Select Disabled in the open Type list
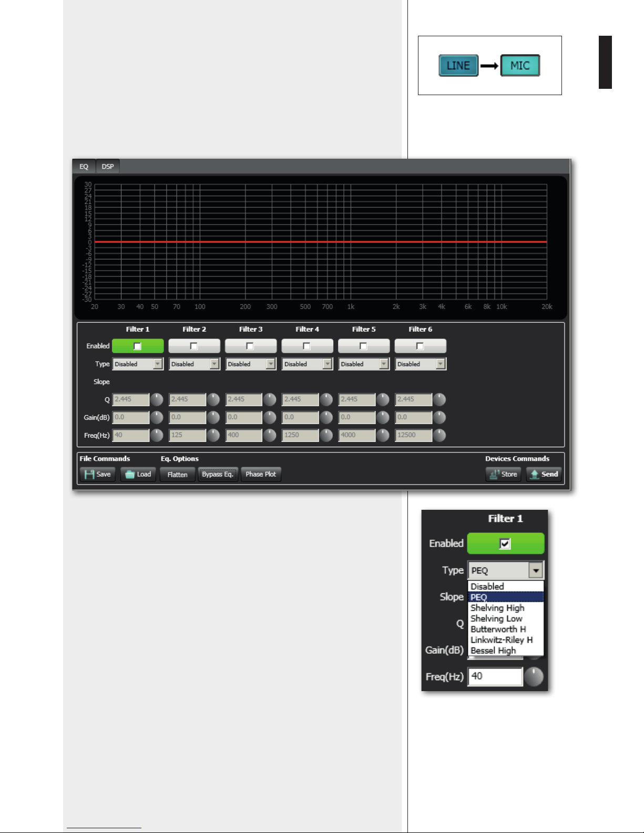 click(506, 587)
